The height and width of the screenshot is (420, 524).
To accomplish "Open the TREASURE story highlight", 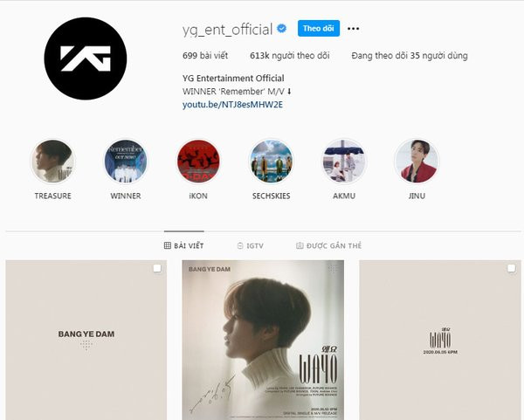I will coord(52,162).
